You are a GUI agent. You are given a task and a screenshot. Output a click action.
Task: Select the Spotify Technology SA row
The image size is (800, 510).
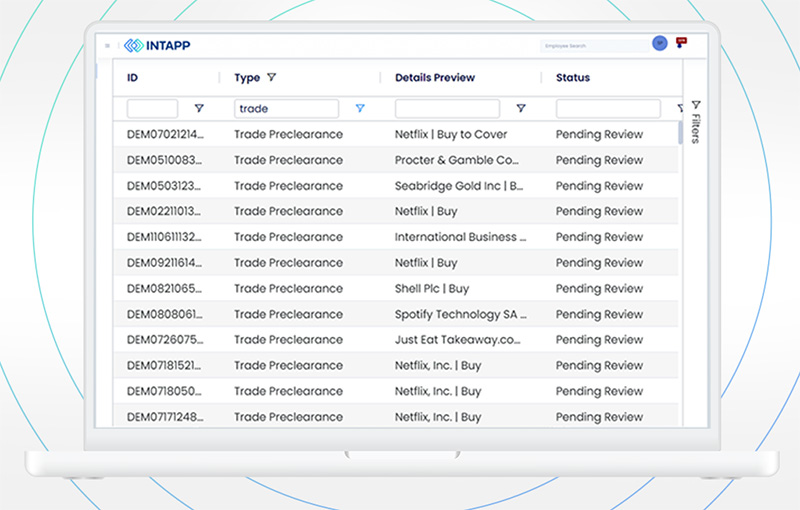(x=460, y=314)
